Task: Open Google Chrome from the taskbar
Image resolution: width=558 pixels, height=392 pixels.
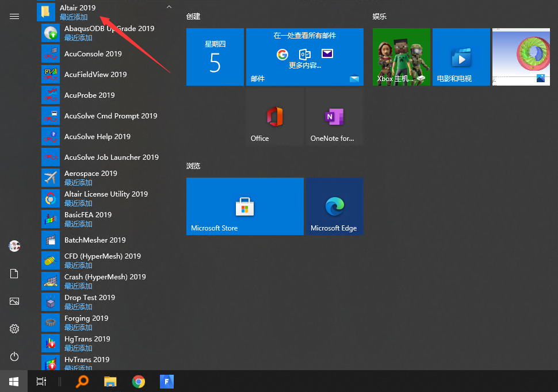Action: [x=138, y=381]
